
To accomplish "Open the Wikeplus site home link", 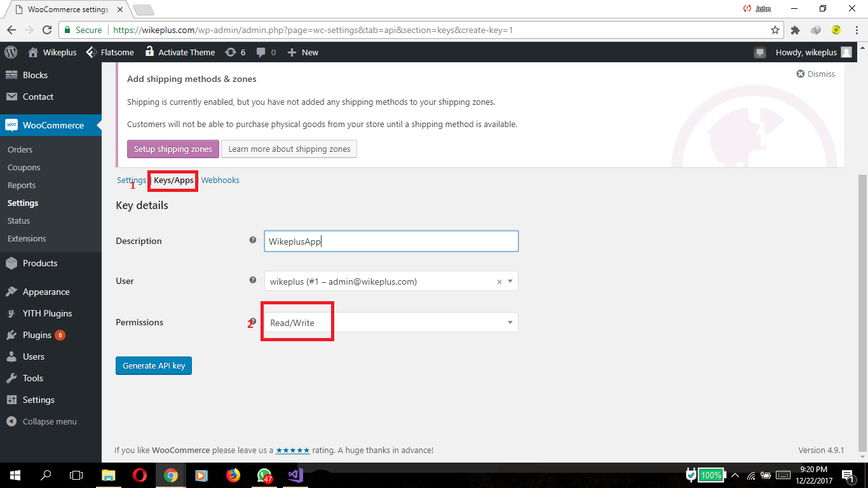I will click(52, 52).
